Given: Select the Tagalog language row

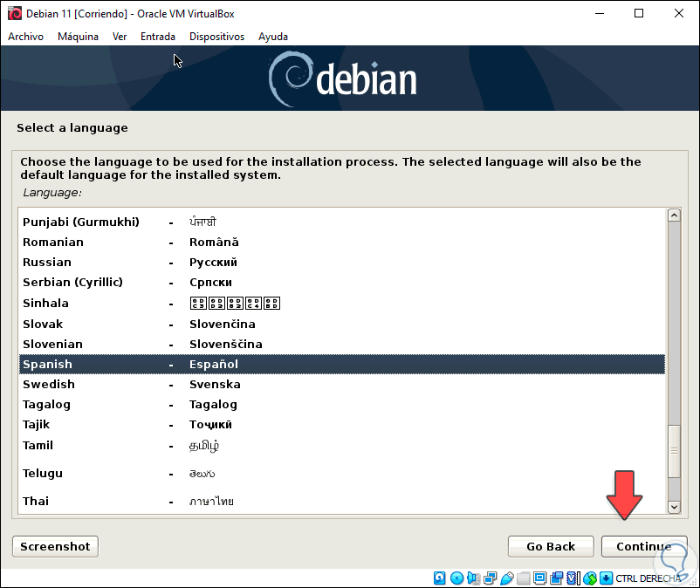Looking at the screenshot, I should coord(342,404).
